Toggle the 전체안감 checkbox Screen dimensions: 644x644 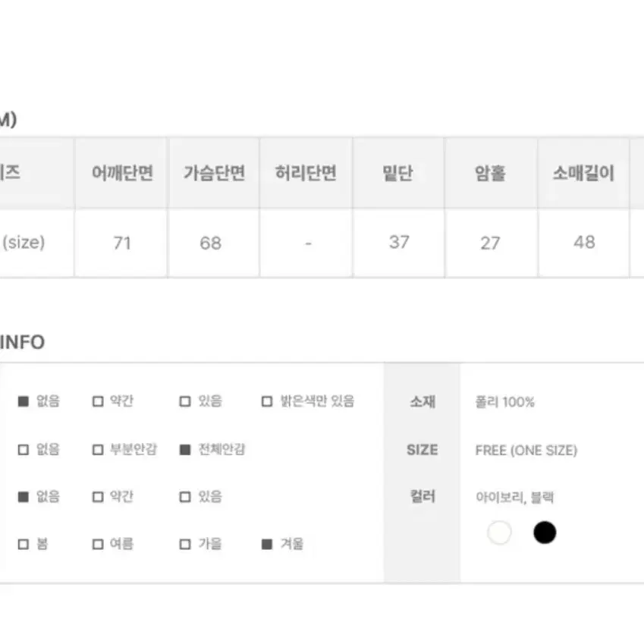185,450
